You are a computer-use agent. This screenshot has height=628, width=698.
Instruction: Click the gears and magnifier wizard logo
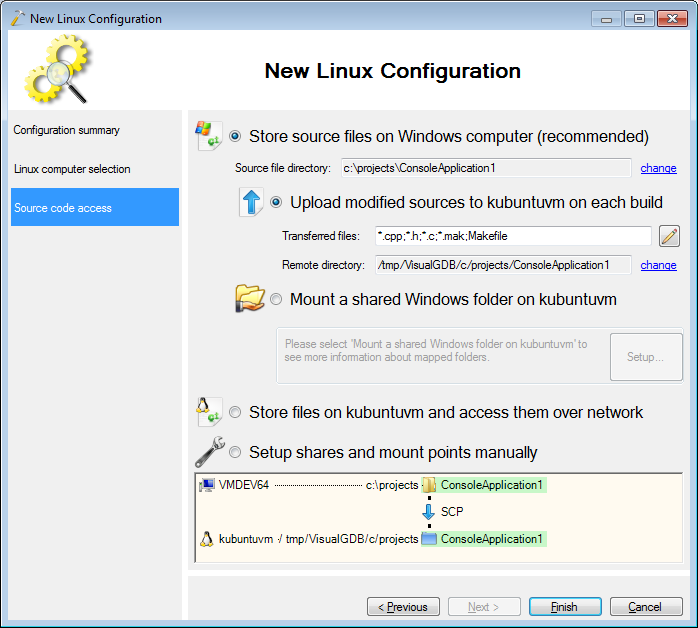[58, 69]
